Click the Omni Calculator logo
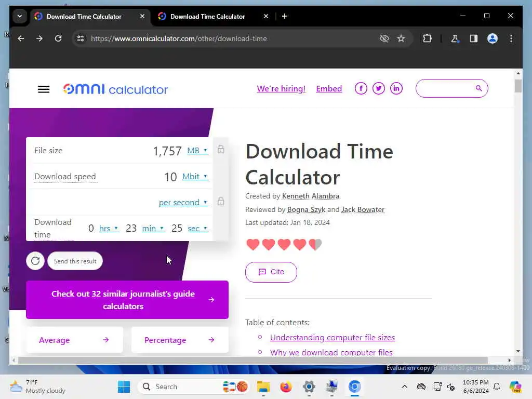The image size is (532, 399). coord(115,89)
